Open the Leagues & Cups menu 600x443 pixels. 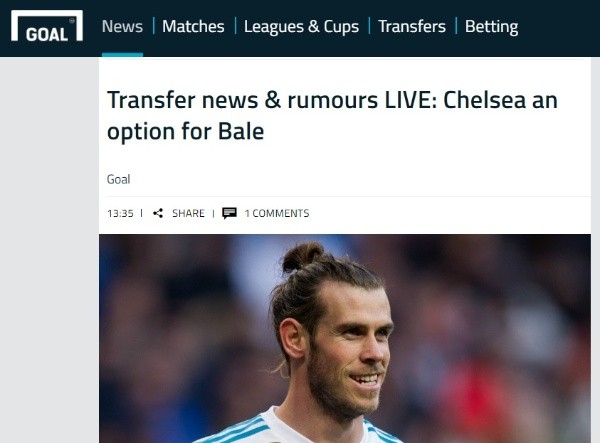pyautogui.click(x=301, y=26)
